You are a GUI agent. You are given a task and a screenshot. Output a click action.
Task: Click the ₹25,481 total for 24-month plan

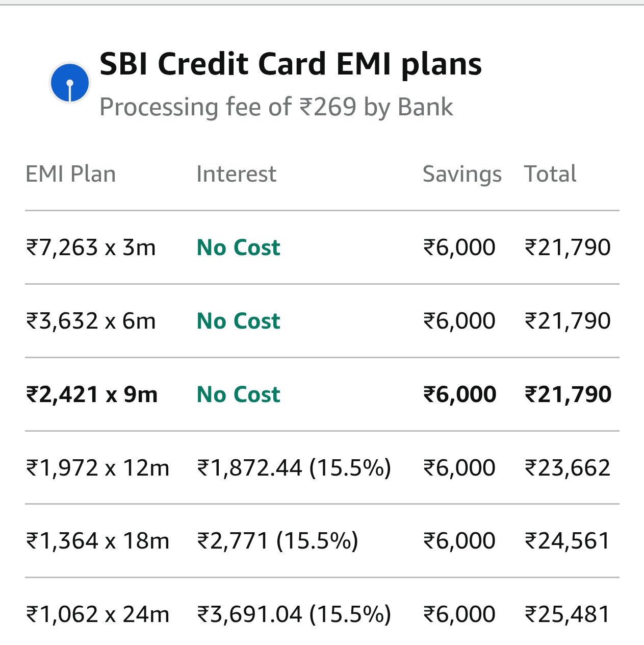coord(568,614)
